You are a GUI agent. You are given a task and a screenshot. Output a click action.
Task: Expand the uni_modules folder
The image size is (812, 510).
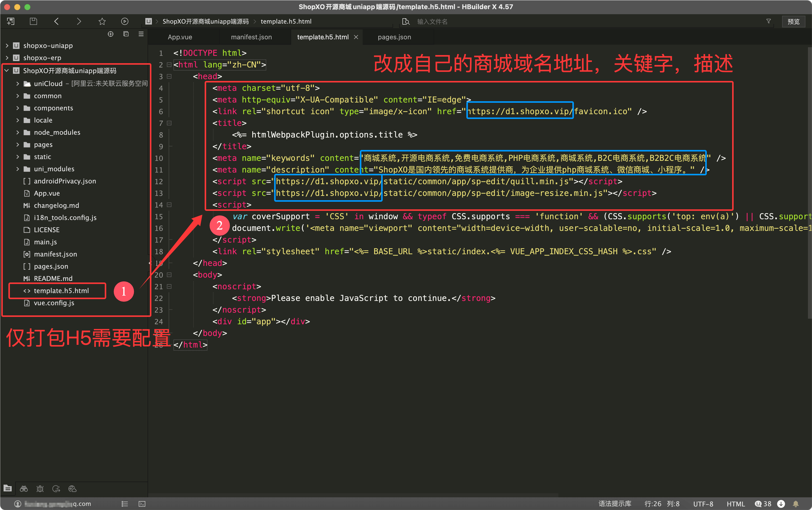click(x=17, y=169)
